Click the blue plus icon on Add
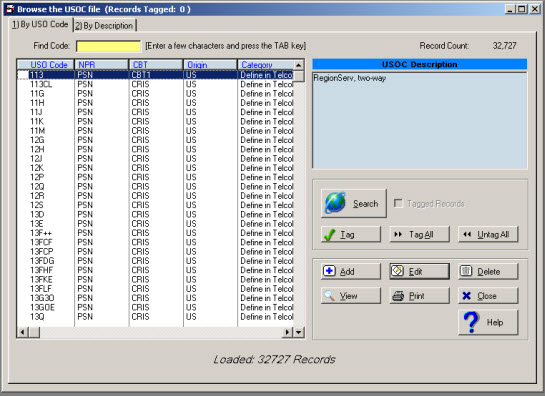Viewport: 545px width, 396px height. (329, 271)
